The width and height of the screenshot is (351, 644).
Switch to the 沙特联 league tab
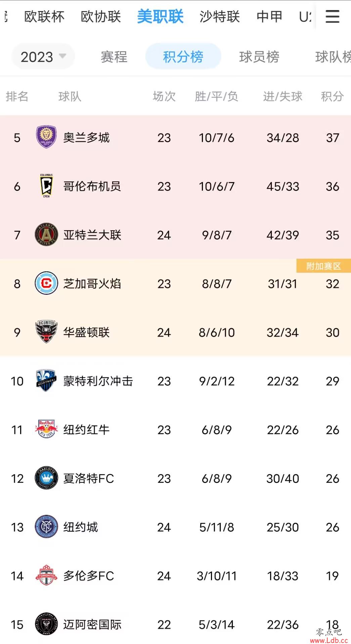220,16
